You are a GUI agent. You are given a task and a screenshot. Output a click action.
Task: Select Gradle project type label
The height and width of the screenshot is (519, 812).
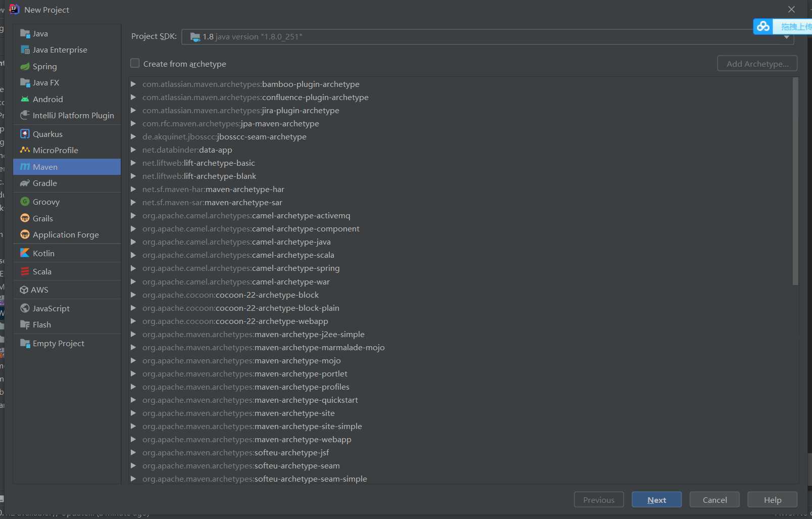44,183
